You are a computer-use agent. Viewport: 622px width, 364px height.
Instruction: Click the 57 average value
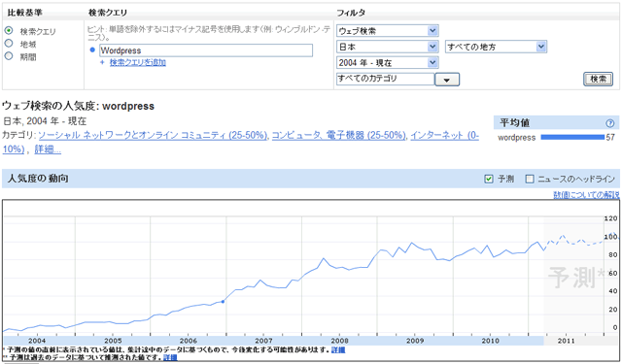click(610, 138)
